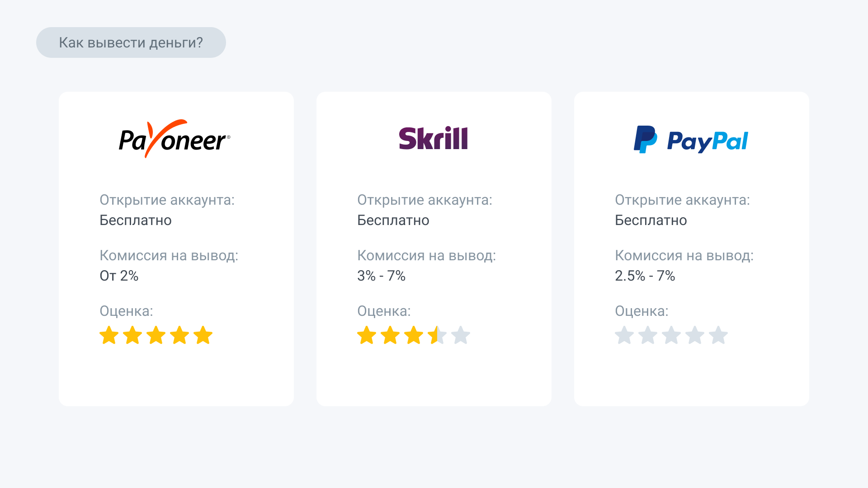Click 'Открытие аккаунта:' label on Skrill card

[x=425, y=200]
